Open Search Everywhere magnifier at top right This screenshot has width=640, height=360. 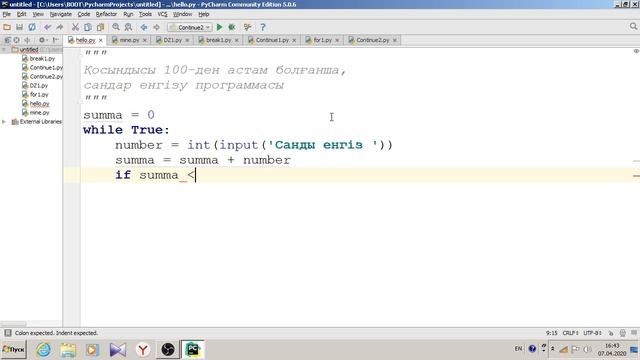point(633,27)
